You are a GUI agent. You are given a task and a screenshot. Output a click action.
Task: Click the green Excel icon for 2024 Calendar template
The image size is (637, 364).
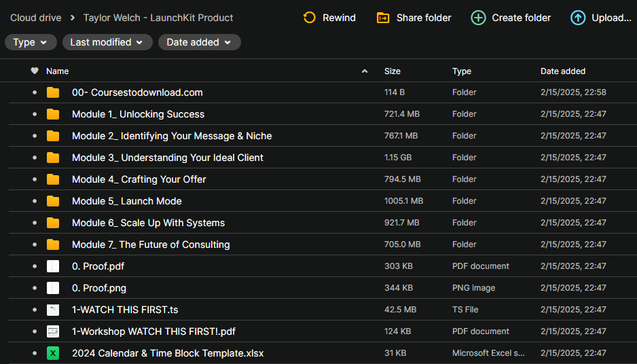click(x=53, y=353)
